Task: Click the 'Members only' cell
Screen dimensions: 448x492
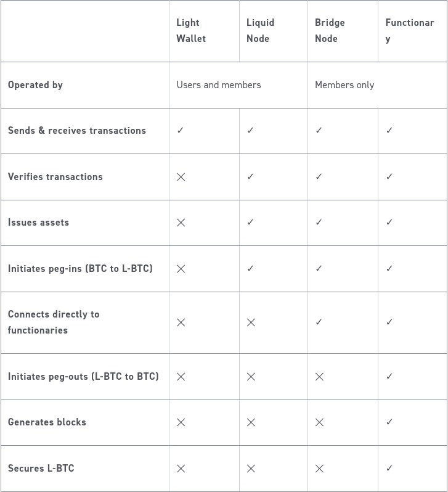Action: (344, 85)
